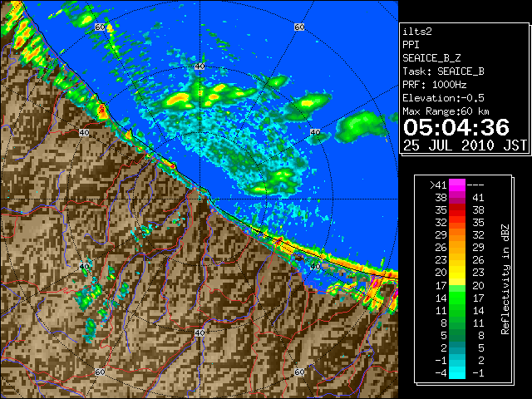Click the red 35 to 38 dBZ color band
The height and width of the screenshot is (399, 532).
(457, 210)
